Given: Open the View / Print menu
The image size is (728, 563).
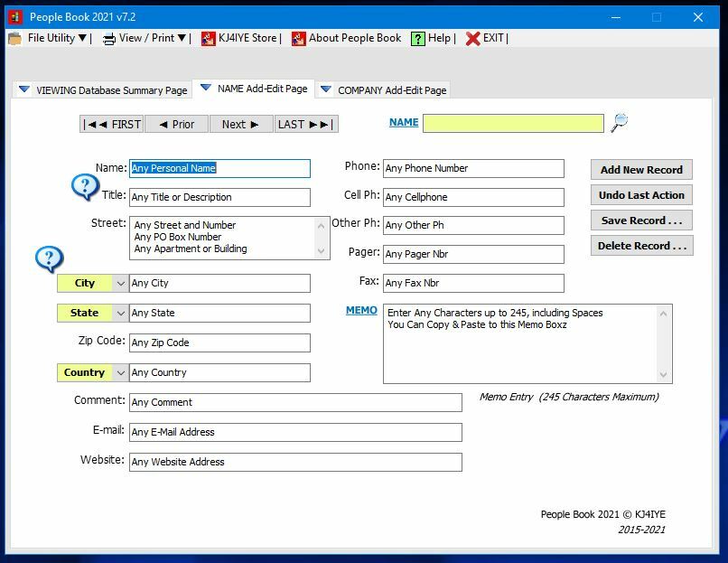Looking at the screenshot, I should [x=153, y=38].
